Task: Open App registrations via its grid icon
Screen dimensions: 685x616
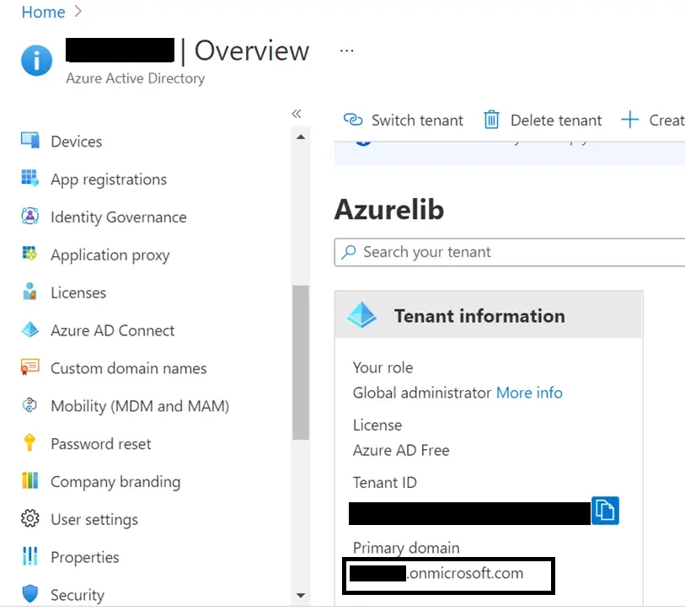Action: click(x=30, y=178)
